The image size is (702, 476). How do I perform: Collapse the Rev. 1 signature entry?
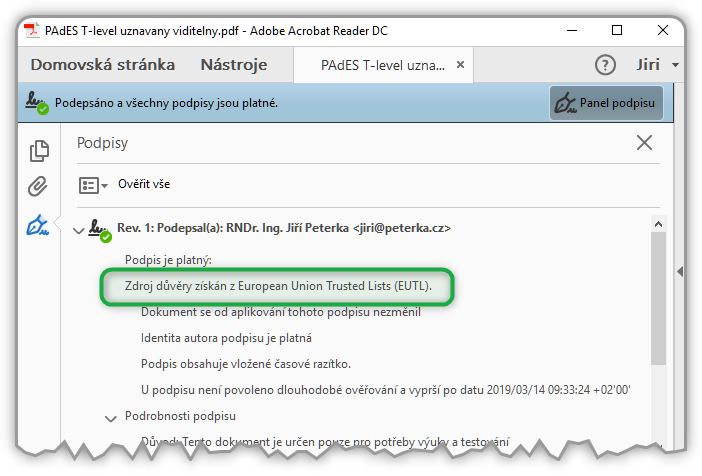click(x=78, y=231)
